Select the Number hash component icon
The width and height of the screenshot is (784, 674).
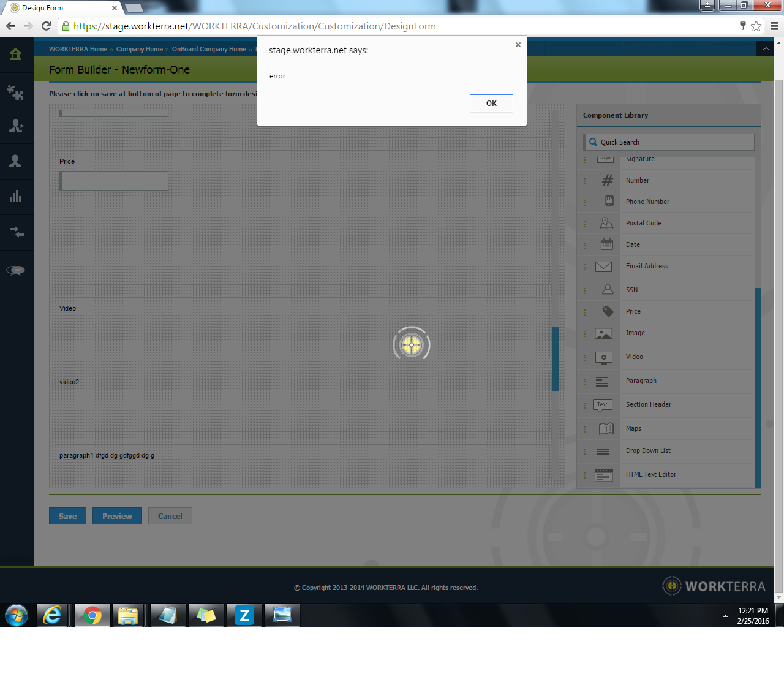[607, 180]
